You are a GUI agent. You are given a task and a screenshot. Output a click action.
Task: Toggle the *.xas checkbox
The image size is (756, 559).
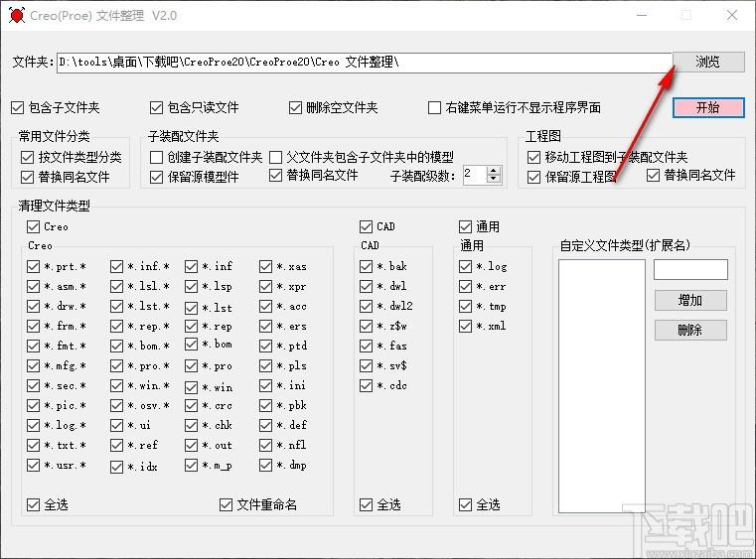tap(265, 266)
